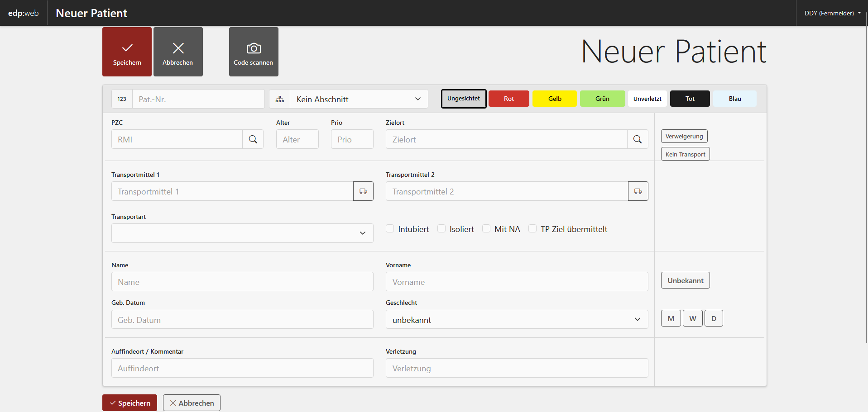Open the Geschlecht dropdown showing unbekannt
868x412 pixels.
coord(516,320)
